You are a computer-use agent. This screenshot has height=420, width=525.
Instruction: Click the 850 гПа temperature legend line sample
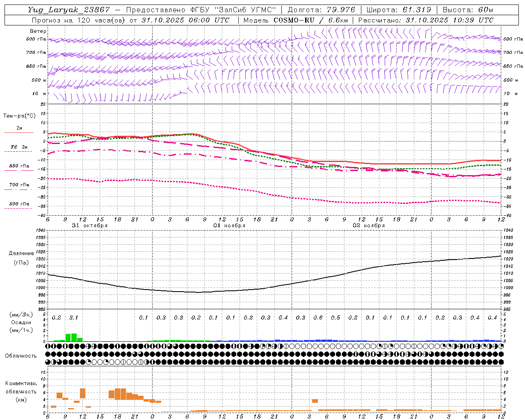[x=19, y=171]
